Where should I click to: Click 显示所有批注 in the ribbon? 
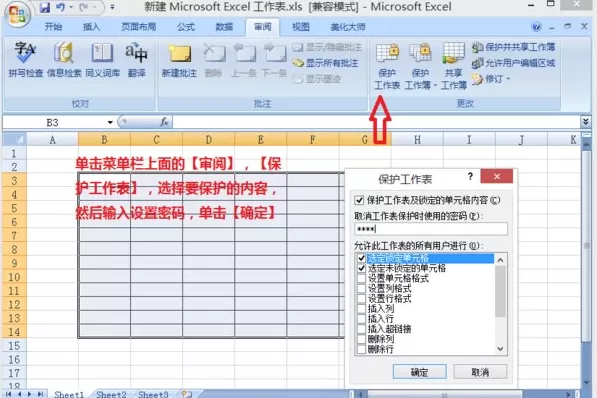326,63
